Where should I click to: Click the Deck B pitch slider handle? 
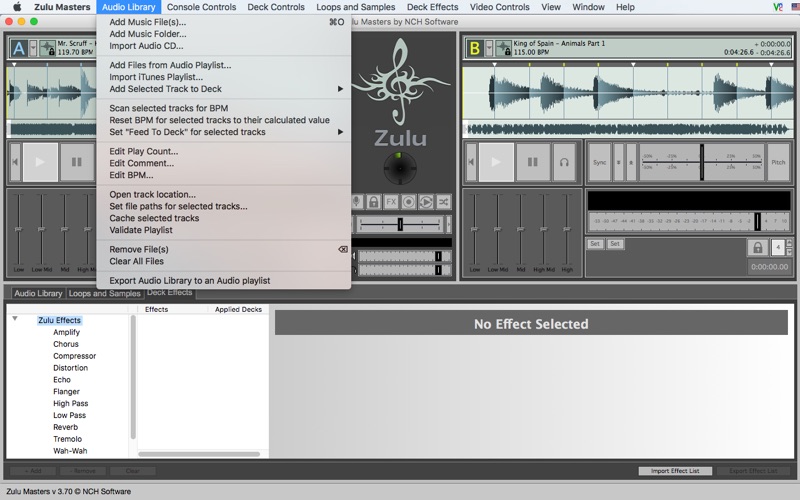pos(702,162)
